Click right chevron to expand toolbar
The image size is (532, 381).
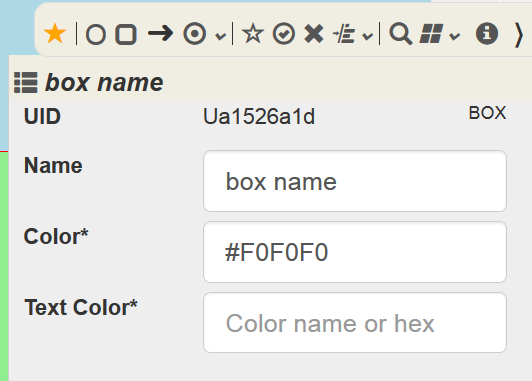(519, 35)
